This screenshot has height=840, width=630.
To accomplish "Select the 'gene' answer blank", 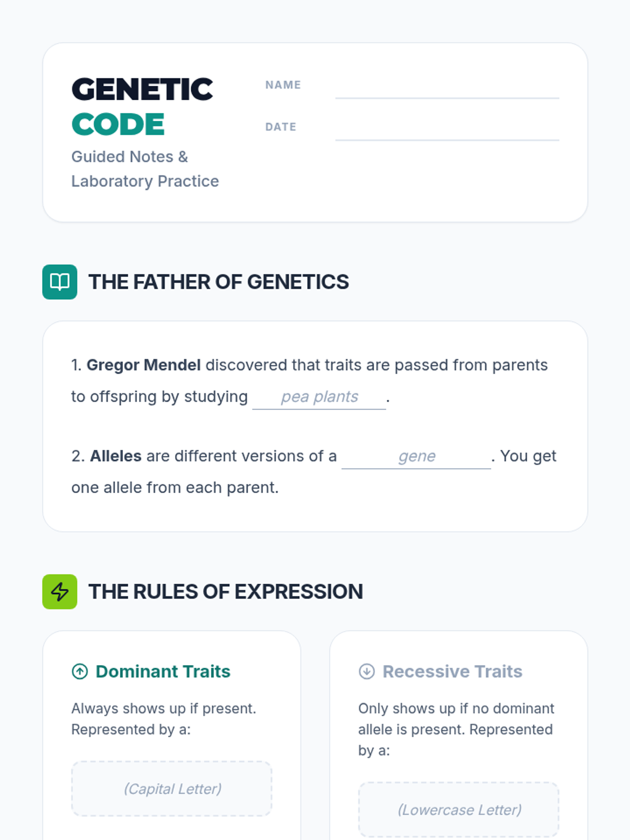I will click(416, 456).
